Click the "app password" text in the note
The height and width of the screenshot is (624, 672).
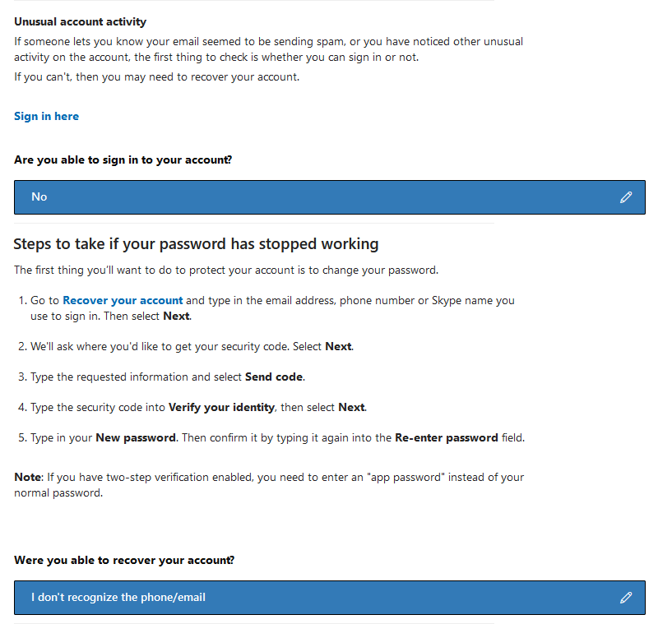pyautogui.click(x=406, y=477)
